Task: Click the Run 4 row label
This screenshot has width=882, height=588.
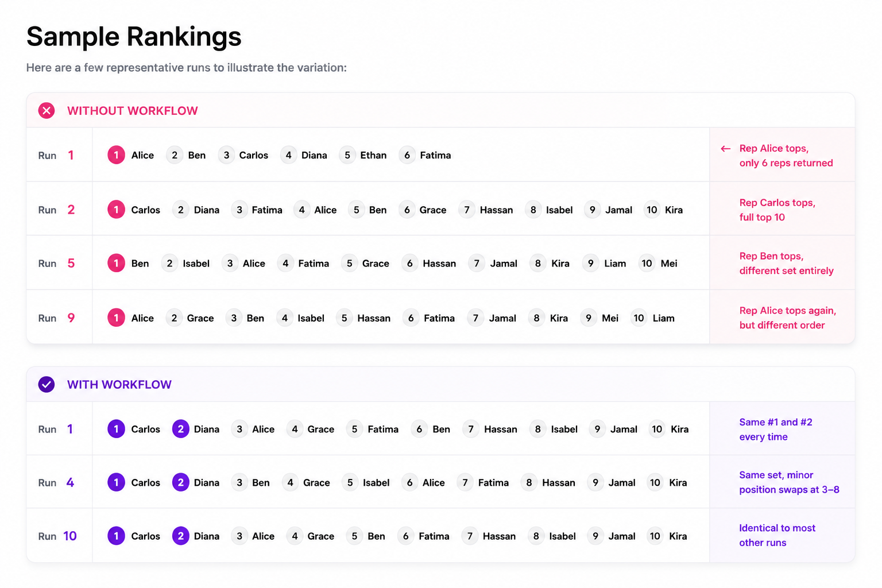Action: 56,482
